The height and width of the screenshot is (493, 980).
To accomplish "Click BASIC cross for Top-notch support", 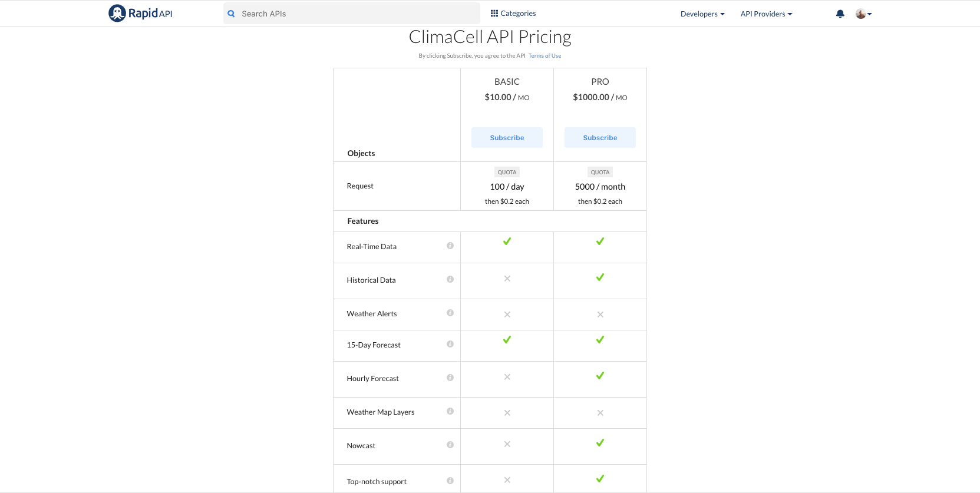I will click(507, 480).
